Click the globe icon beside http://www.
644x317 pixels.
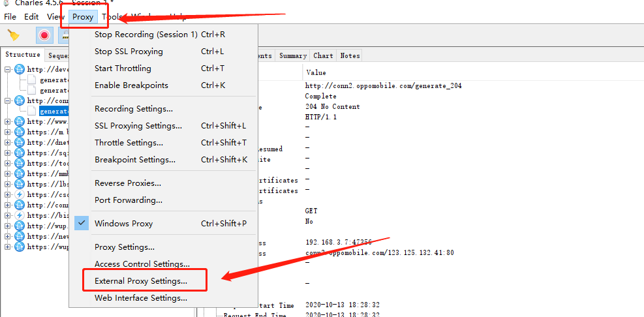[20, 121]
